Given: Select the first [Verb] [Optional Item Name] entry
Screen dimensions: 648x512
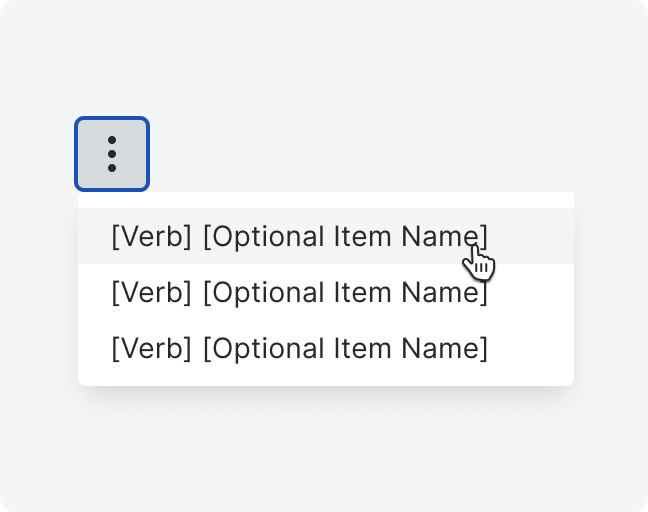Looking at the screenshot, I should pos(299,237).
